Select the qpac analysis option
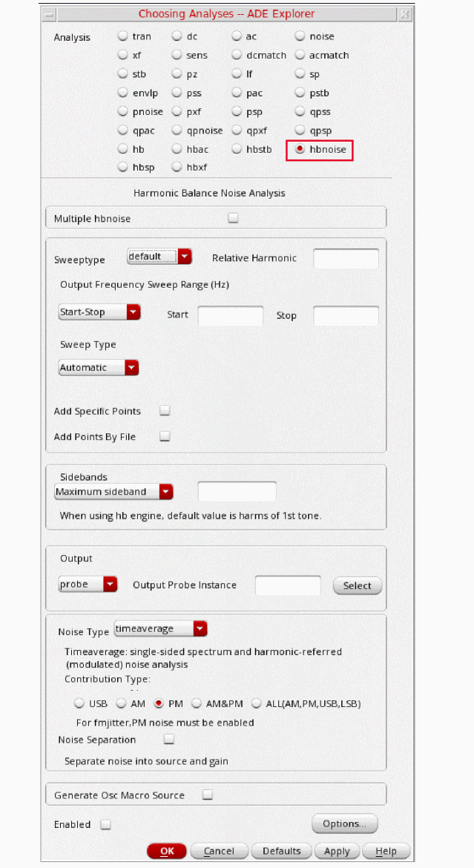The image size is (474, 868). coord(123,131)
